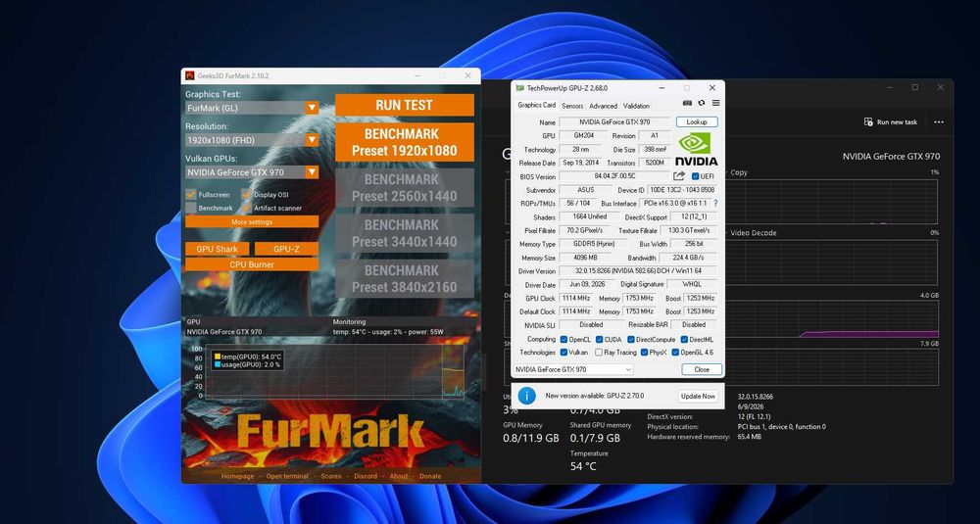Start Benchmark Preset 2560x1440

405,187
